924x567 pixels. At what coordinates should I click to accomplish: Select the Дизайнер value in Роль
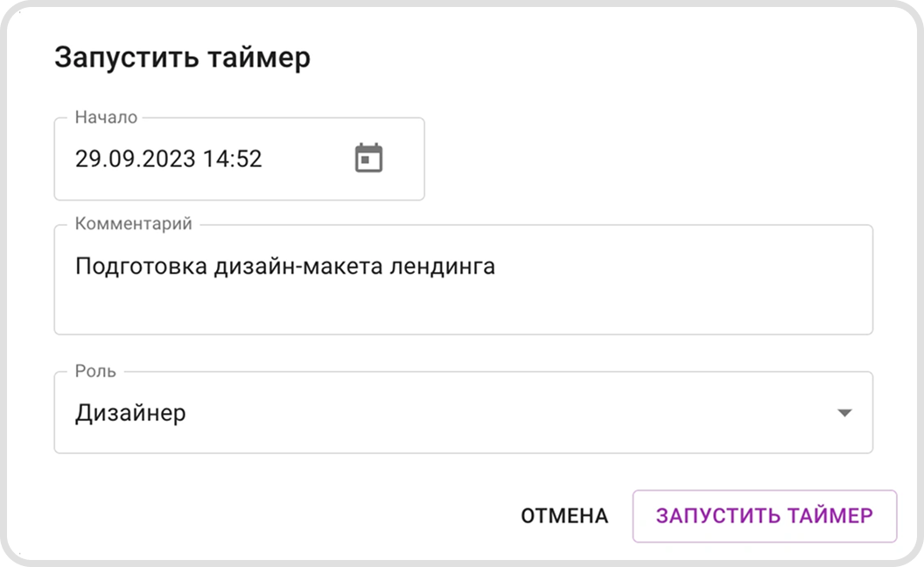[130, 413]
